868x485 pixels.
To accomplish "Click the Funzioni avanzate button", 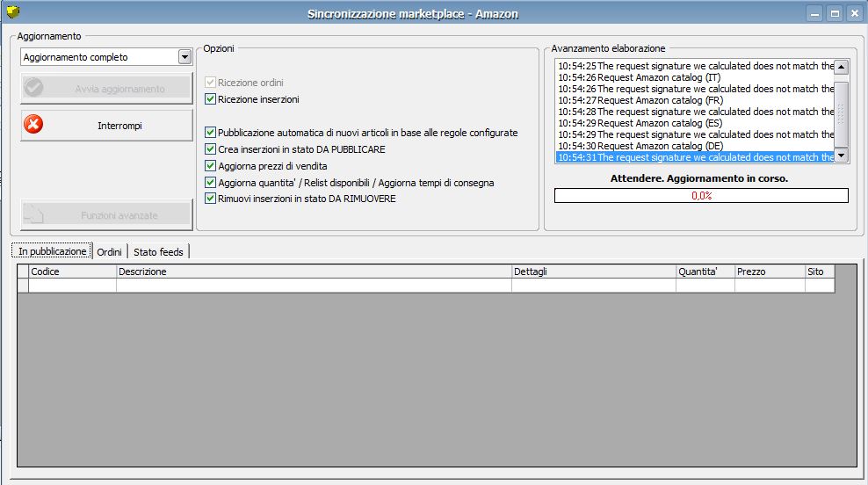I will (106, 214).
